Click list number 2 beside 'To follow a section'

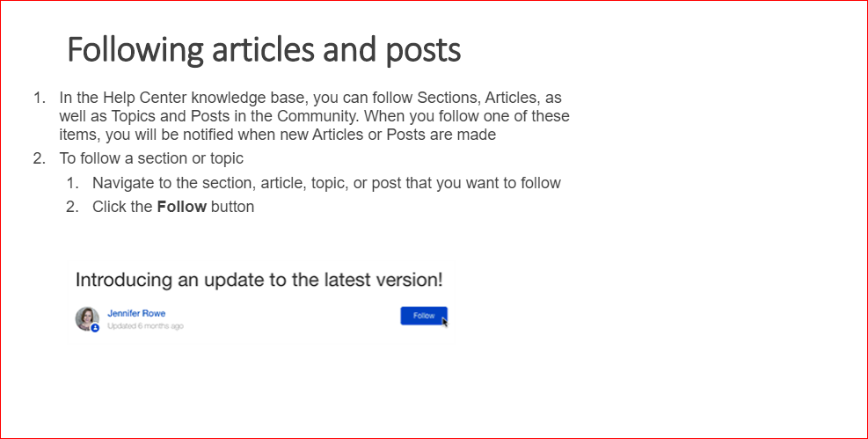point(39,158)
